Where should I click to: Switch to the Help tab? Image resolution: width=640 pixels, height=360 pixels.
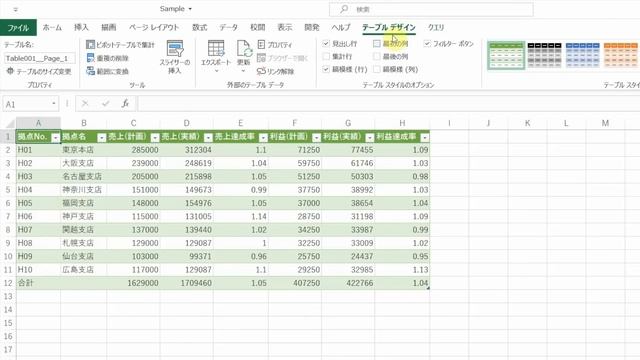[341, 27]
